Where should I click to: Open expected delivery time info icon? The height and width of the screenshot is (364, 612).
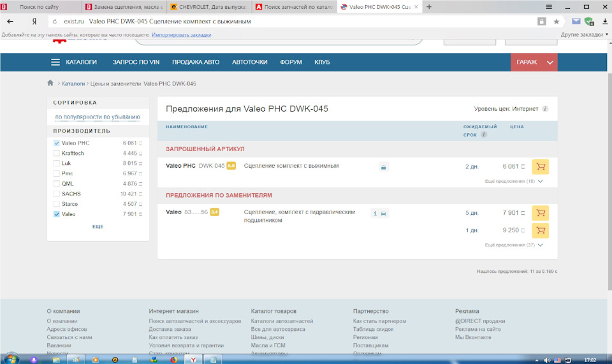point(484,135)
